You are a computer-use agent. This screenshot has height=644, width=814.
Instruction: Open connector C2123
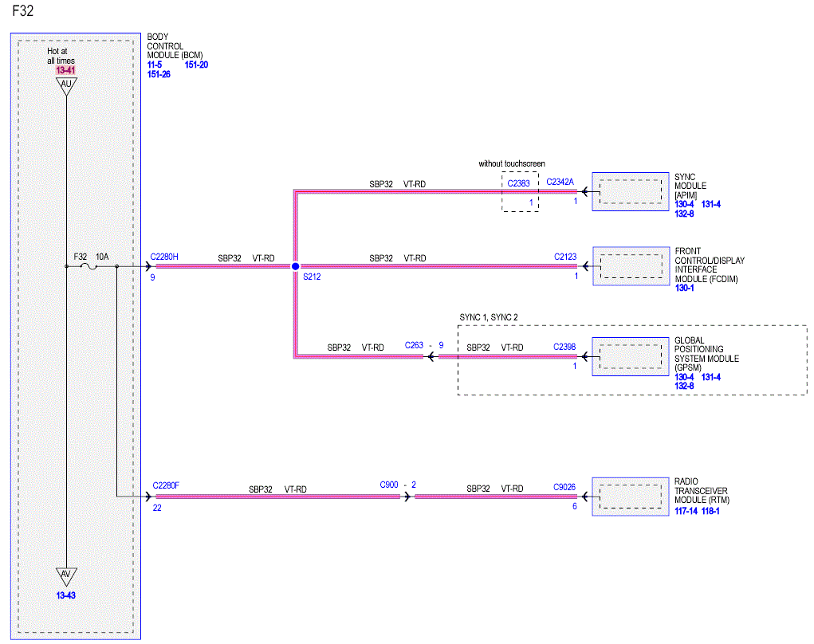(x=565, y=257)
